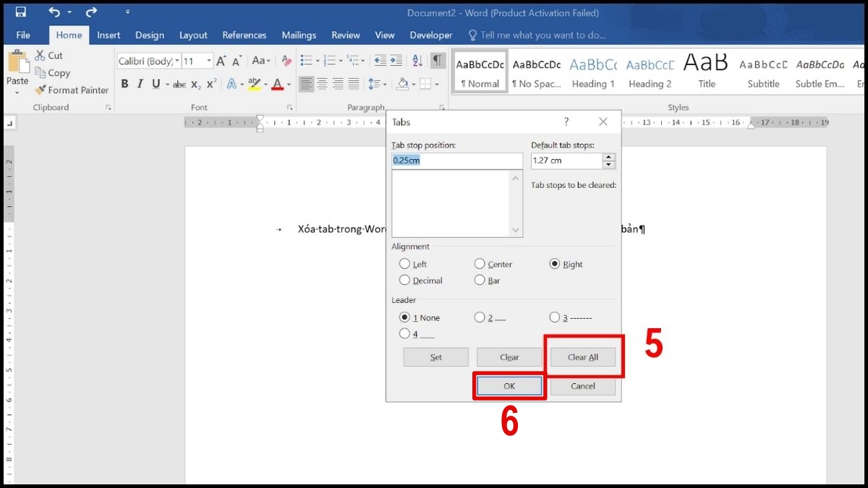The width and height of the screenshot is (868, 488).
Task: Click the Sort icon in Paragraph group
Action: [x=417, y=61]
